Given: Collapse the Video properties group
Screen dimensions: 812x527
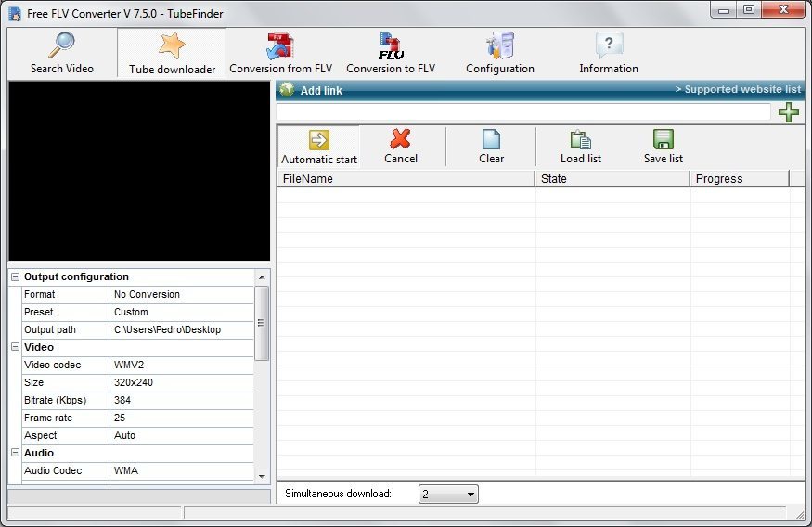Looking at the screenshot, I should click(15, 347).
